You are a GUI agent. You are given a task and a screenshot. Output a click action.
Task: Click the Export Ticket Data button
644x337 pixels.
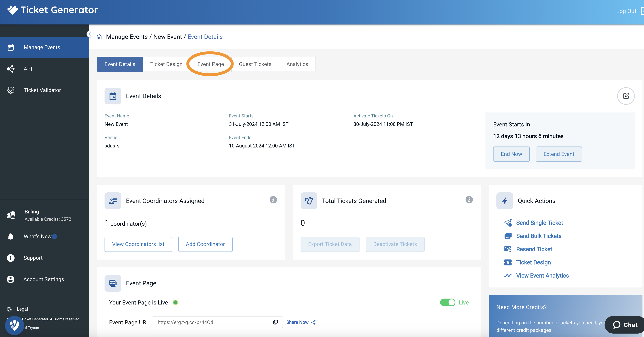330,244
